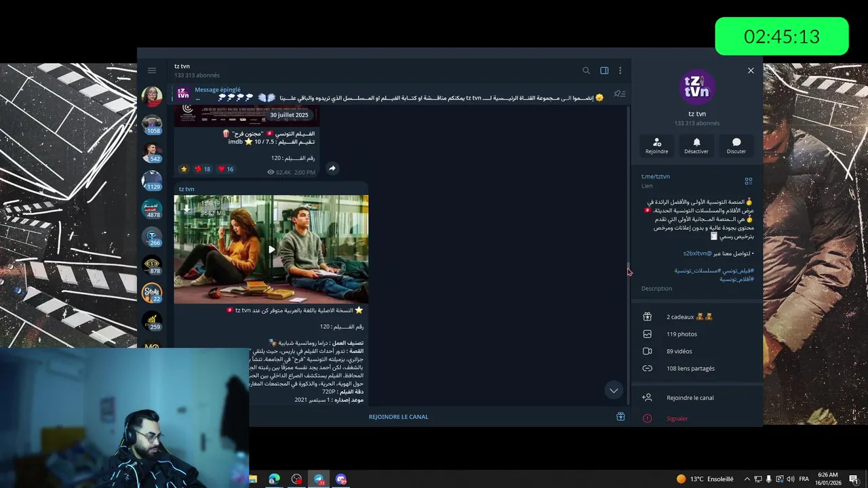This screenshot has height=488, width=868.
Task: Click hashtag #أفلام_تونسية
Action: pos(736,279)
